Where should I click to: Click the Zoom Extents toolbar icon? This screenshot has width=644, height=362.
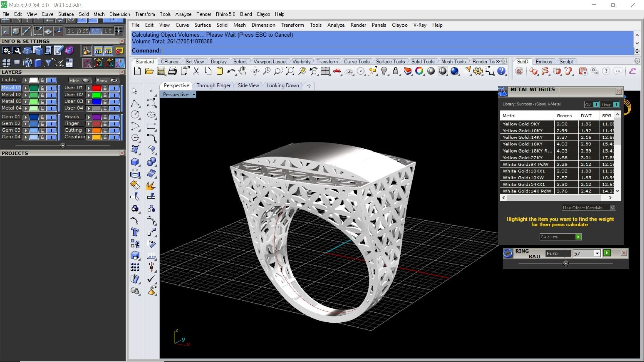coord(290,71)
